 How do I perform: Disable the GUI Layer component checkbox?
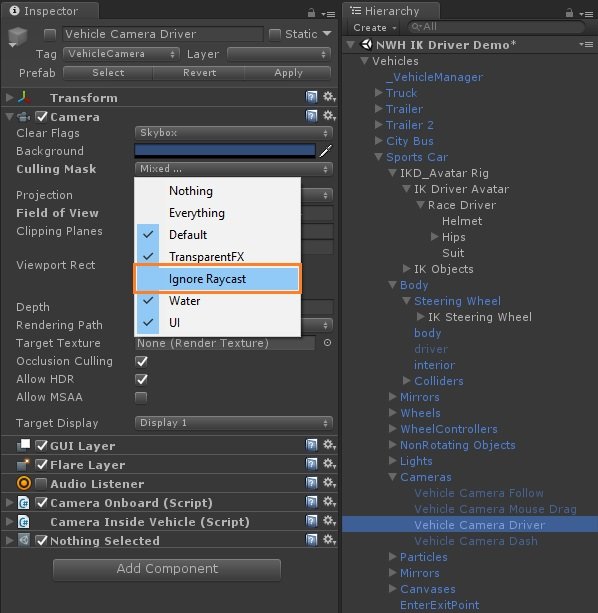[x=41, y=445]
